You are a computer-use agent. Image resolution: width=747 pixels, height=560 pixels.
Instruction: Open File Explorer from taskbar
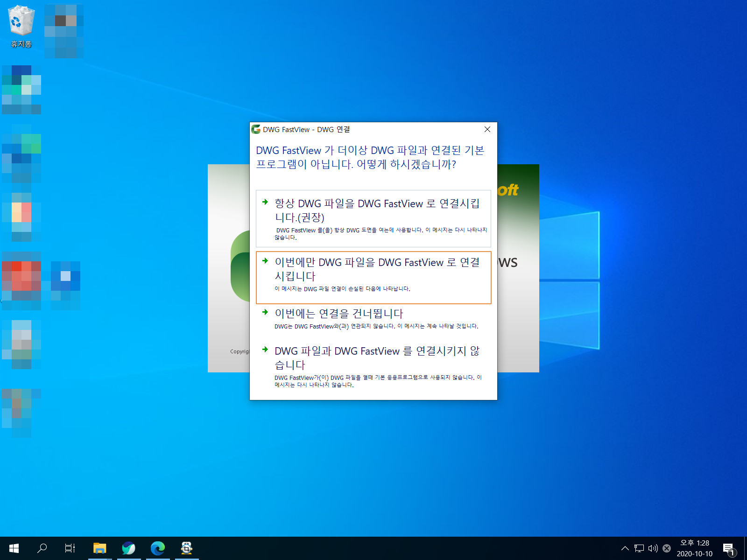coord(99,548)
